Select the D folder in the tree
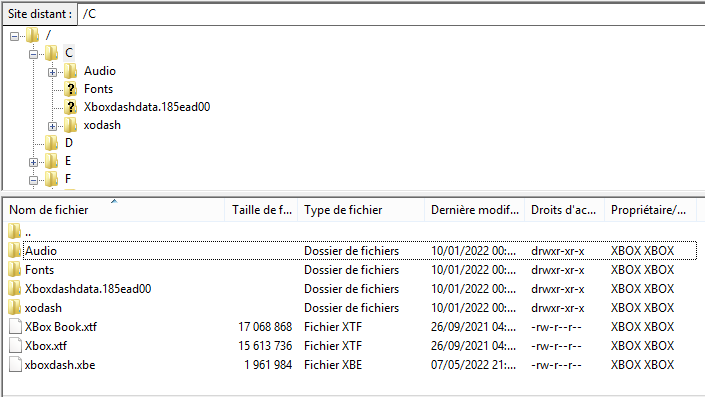705x397 pixels. pyautogui.click(x=68, y=143)
